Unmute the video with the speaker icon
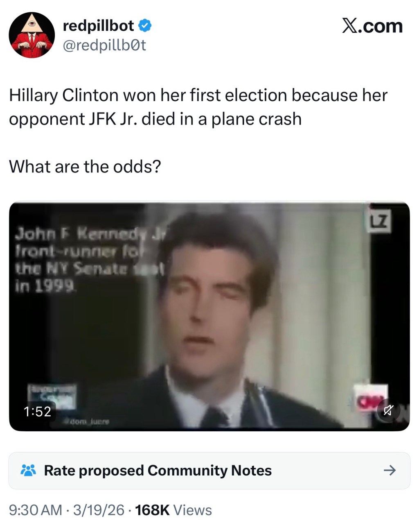 (388, 410)
